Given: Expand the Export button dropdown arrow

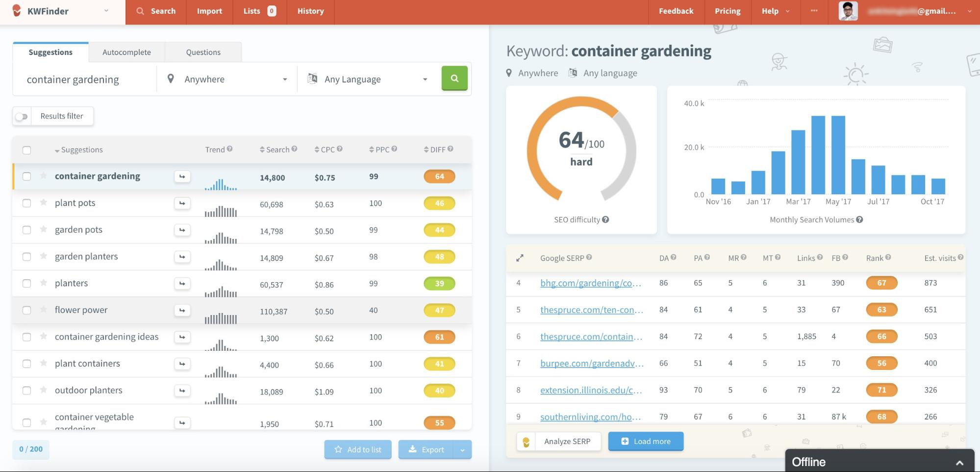Looking at the screenshot, I should point(461,449).
